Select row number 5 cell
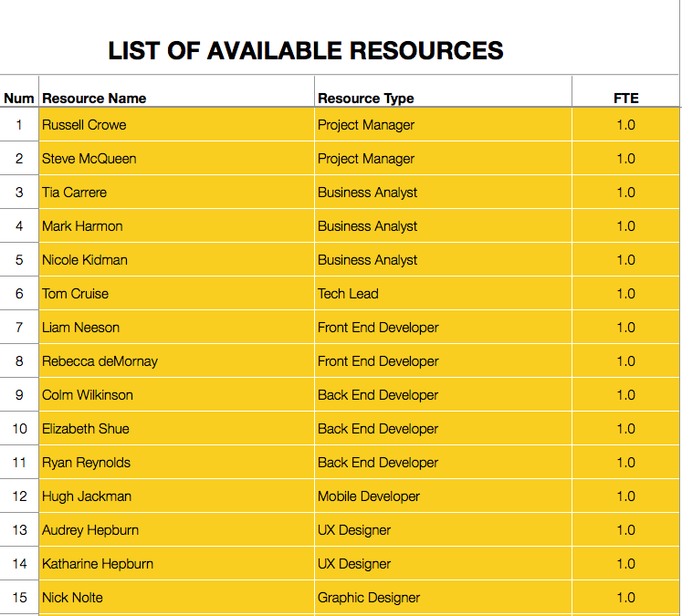Viewport: 682px width, 616px height. coord(19,260)
